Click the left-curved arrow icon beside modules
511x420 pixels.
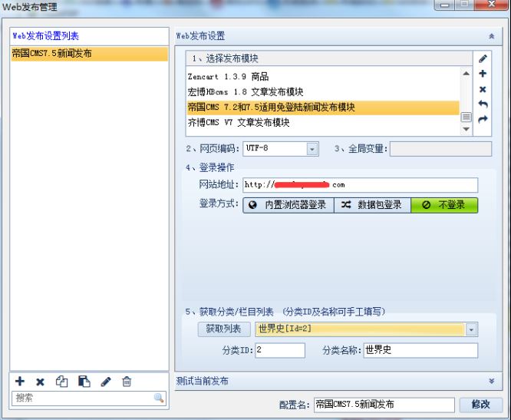point(483,104)
